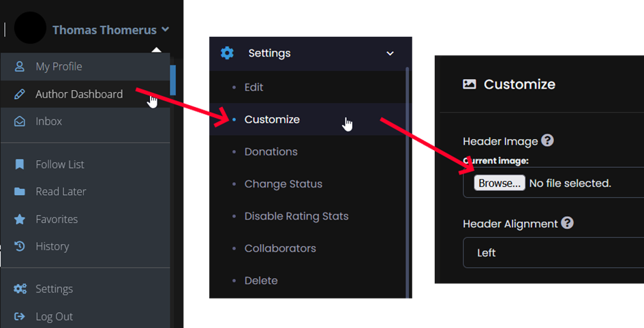Image resolution: width=644 pixels, height=328 pixels.
Task: Click the Browse... file button
Action: (500, 183)
